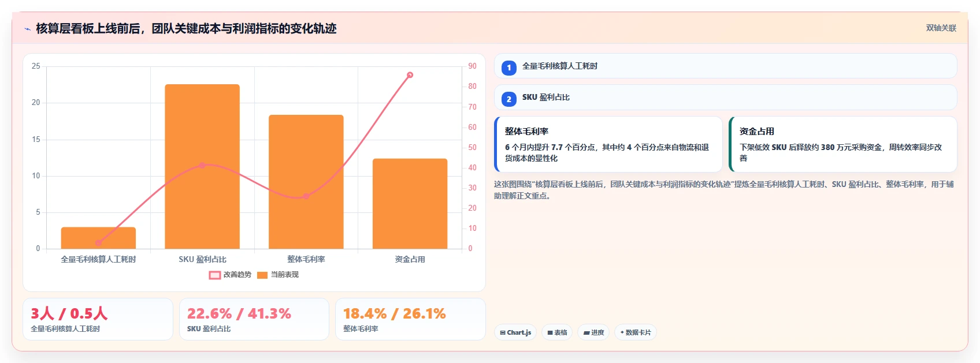
Task: Click the trend line point on the SKU 盈利占比 bar
Action: 202,165
